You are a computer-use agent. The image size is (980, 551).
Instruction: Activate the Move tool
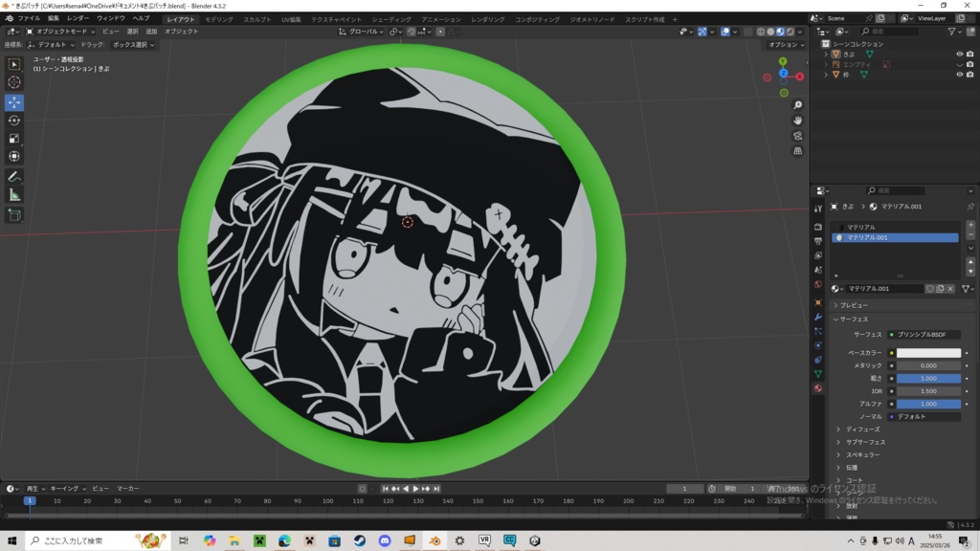coord(13,101)
